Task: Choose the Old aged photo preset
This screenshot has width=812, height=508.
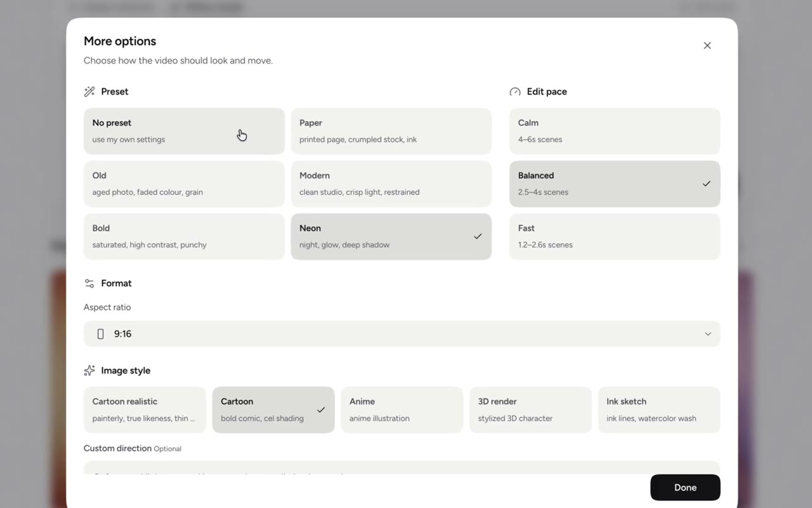Action: pyautogui.click(x=184, y=184)
